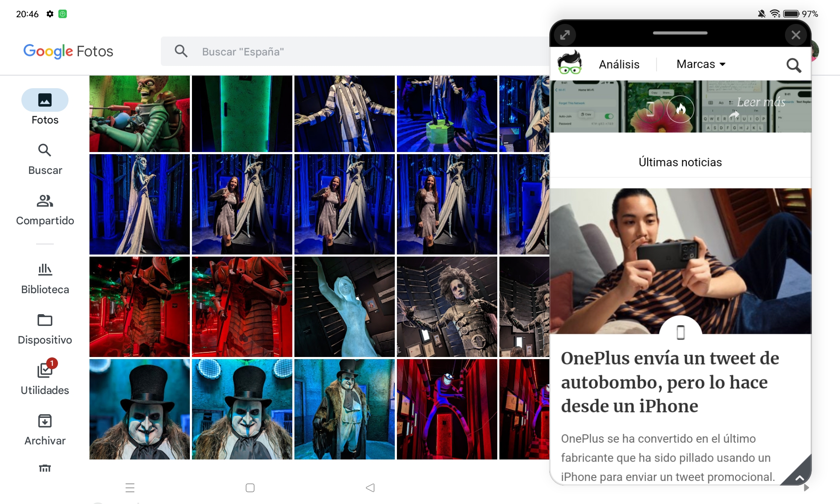840x504 pixels.
Task: Tap the Android home button
Action: [x=250, y=488]
